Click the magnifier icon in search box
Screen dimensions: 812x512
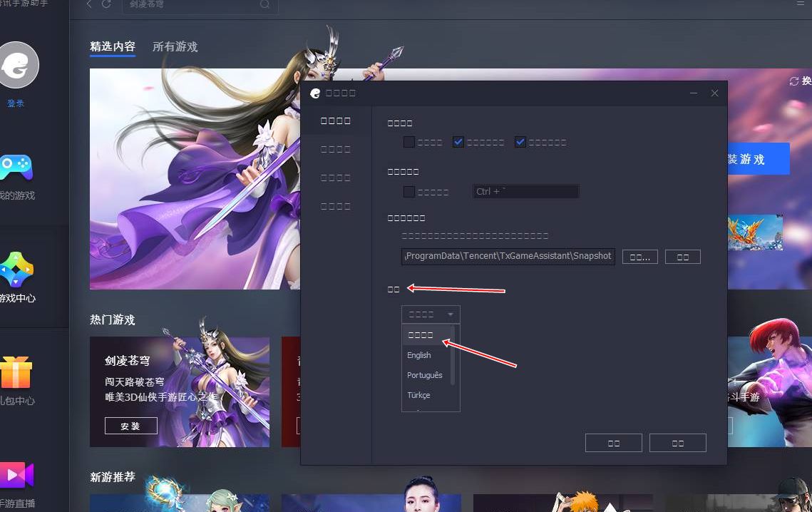264,4
